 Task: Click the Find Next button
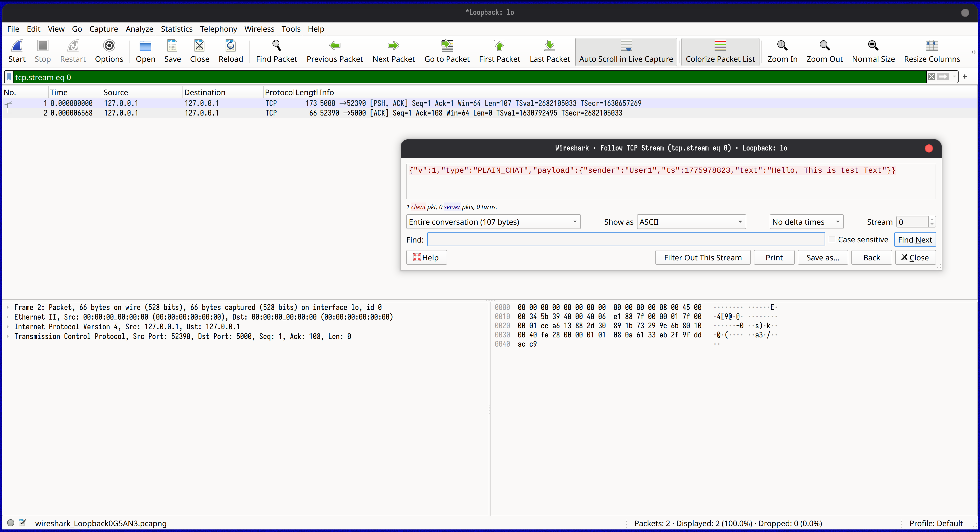tap(915, 239)
